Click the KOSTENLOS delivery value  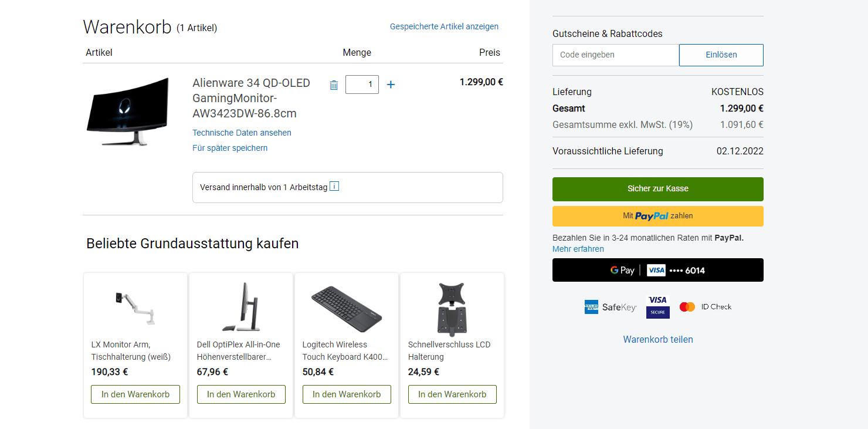[x=737, y=92]
